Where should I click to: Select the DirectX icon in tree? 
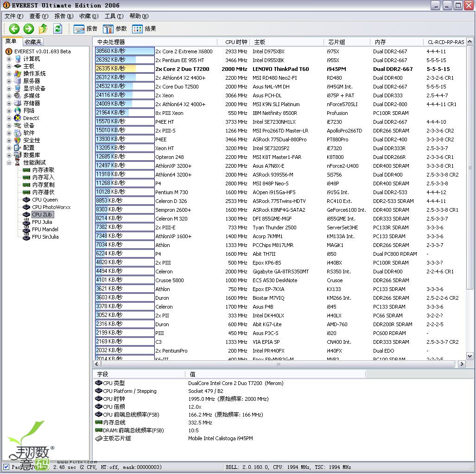(x=18, y=118)
